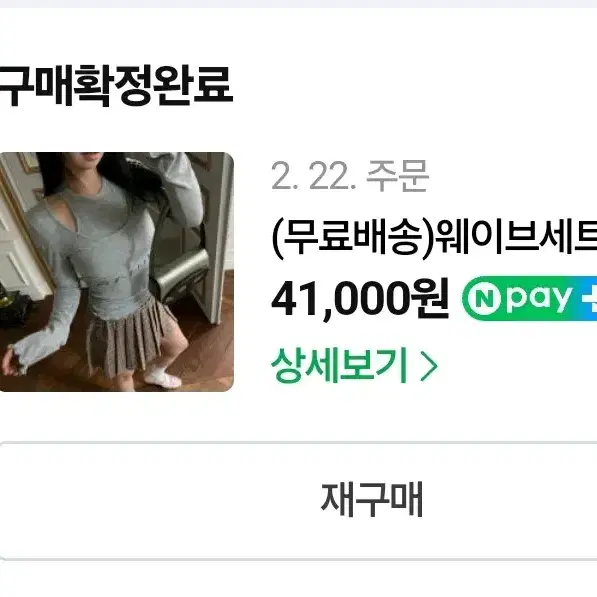
Task: Tap the Npay badge next to price
Action: (x=529, y=298)
